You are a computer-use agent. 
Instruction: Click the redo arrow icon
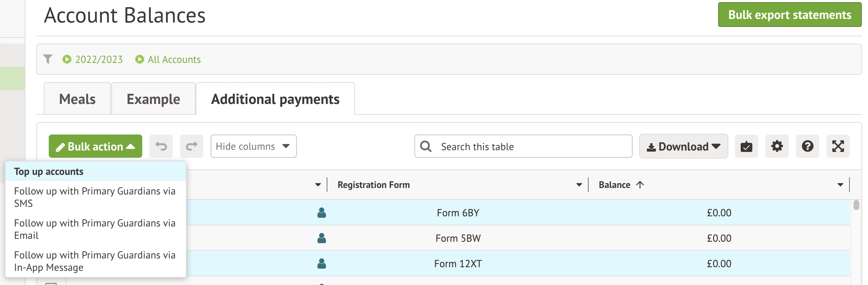[x=192, y=146]
